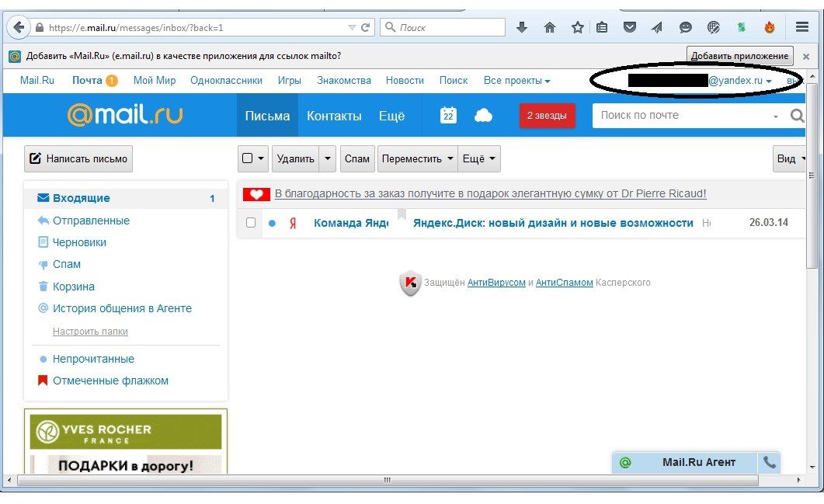824x504 pixels.
Task: Expand the Все проекты dropdown
Action: pyautogui.click(x=516, y=81)
